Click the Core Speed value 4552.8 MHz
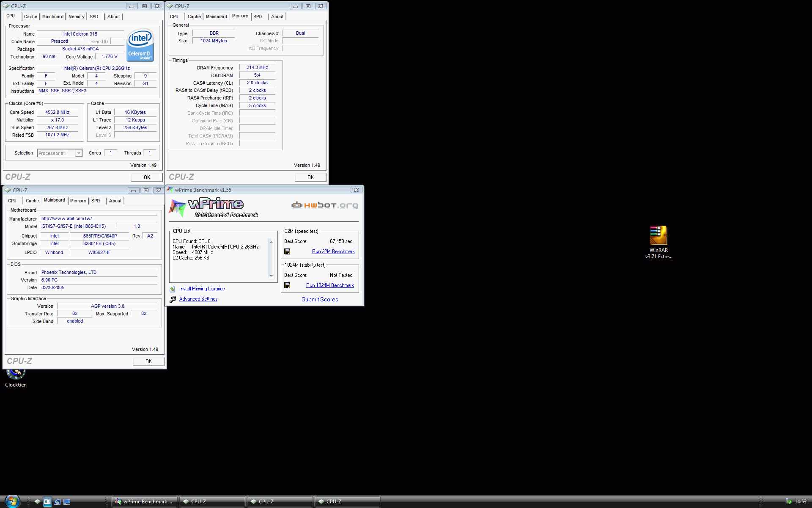Image resolution: width=812 pixels, height=508 pixels. pos(57,112)
